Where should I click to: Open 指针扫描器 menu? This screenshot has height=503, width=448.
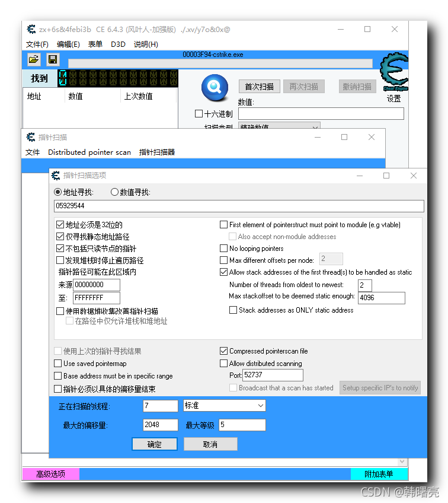point(157,152)
